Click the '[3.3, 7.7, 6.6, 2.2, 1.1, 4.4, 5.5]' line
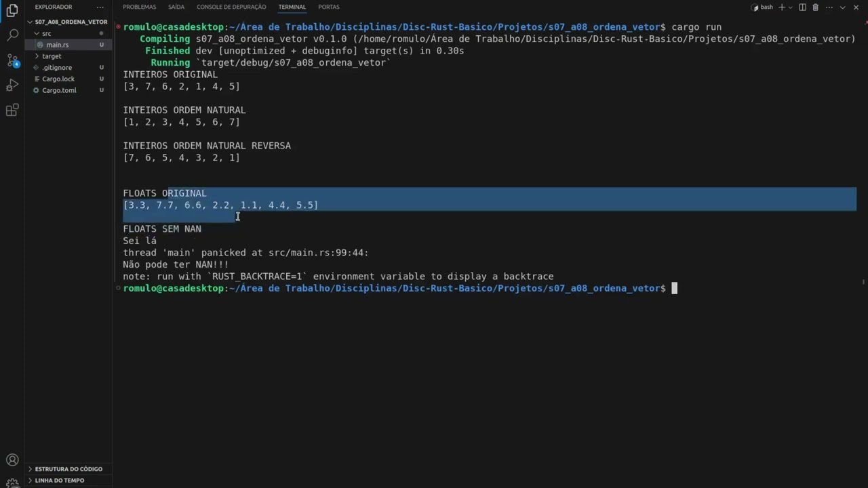The height and width of the screenshot is (488, 868). tap(220, 205)
